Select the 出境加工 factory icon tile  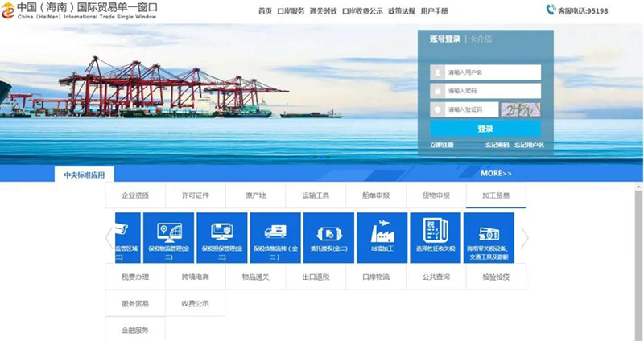click(x=382, y=237)
